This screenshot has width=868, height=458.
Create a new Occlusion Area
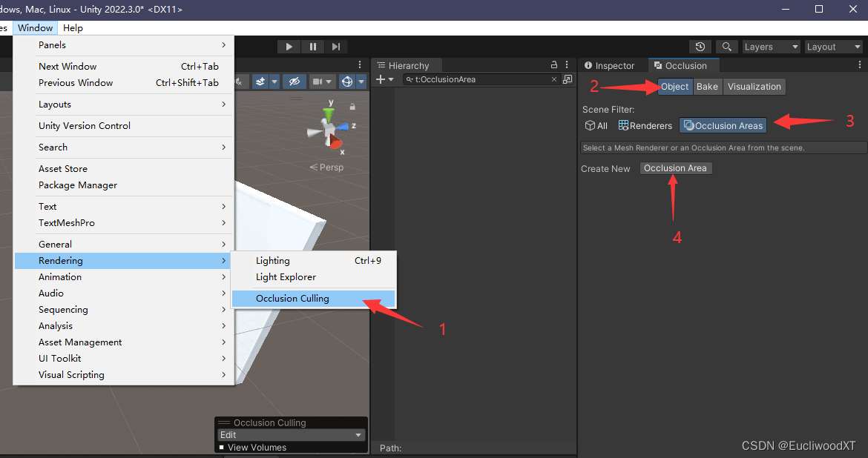point(675,168)
